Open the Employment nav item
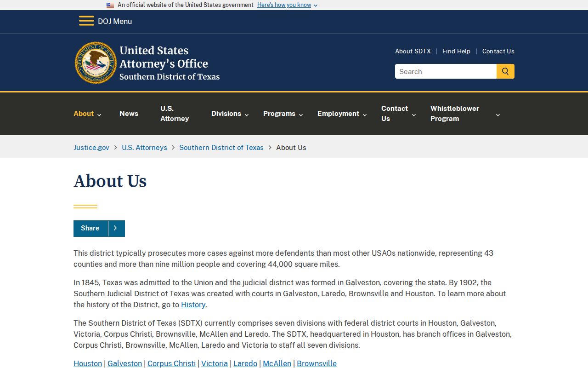 338,114
